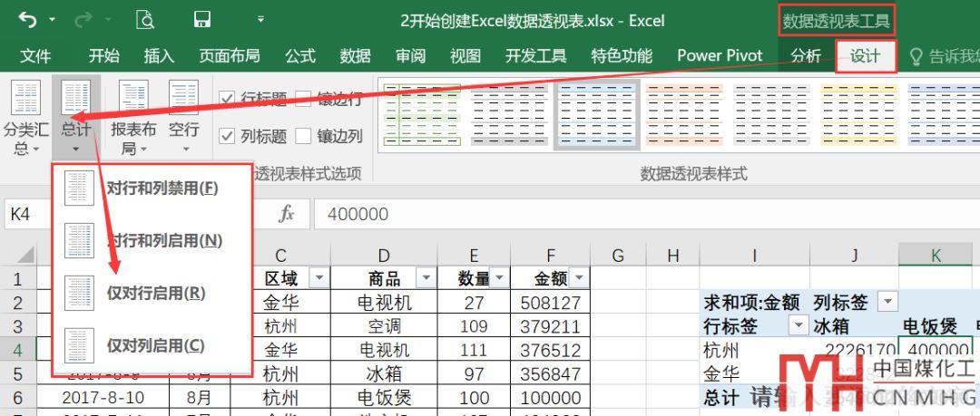Switch to the 开发工具 ribbon tab
980x416 pixels.
535,56
